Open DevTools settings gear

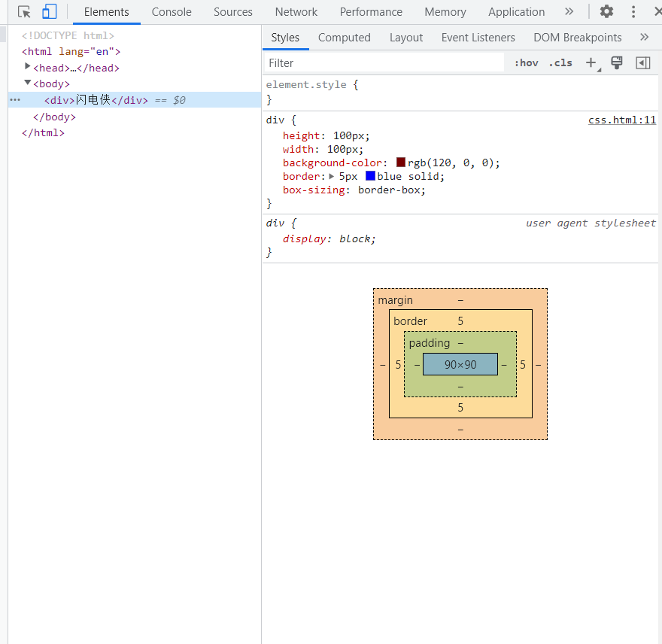click(606, 11)
